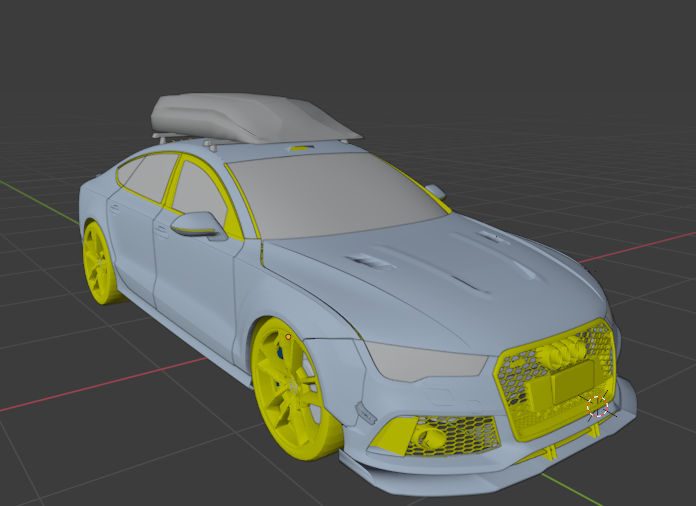This screenshot has width=696, height=506.
Task: Select the far-side door mirror
Action: [x=436, y=191]
